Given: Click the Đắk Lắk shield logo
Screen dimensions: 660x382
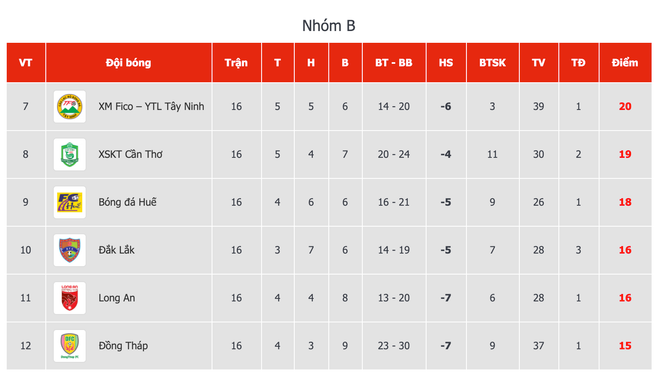Looking at the screenshot, I should point(69,250).
